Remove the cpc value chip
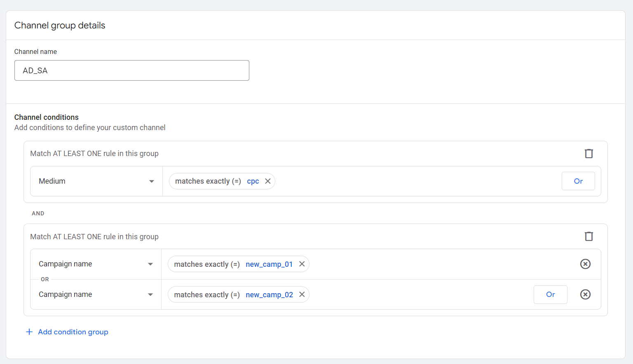 (x=268, y=181)
